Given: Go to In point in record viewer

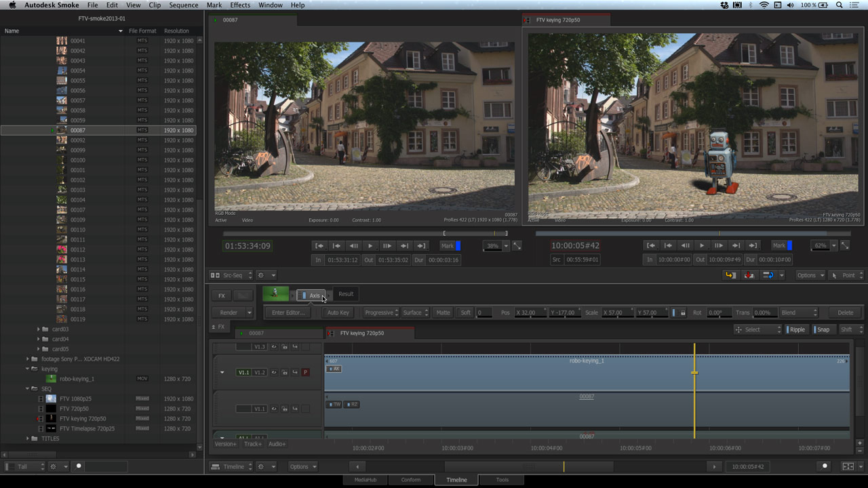Looking at the screenshot, I should click(x=651, y=245).
